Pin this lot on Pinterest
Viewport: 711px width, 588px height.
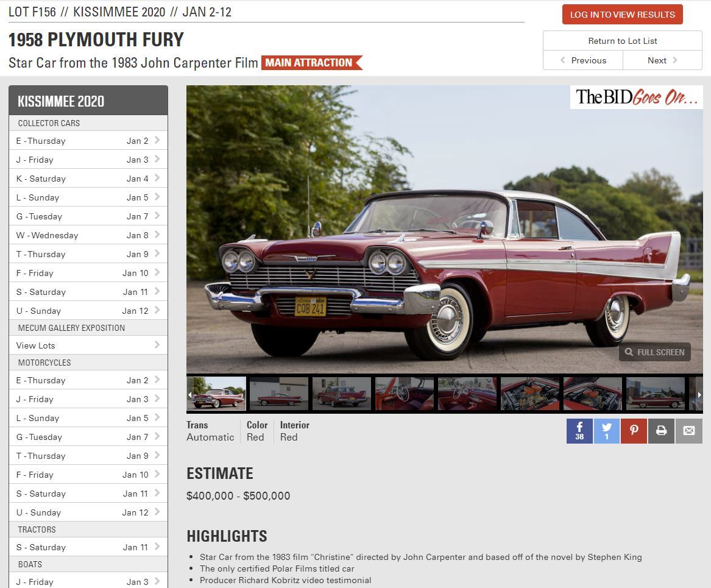pyautogui.click(x=634, y=431)
